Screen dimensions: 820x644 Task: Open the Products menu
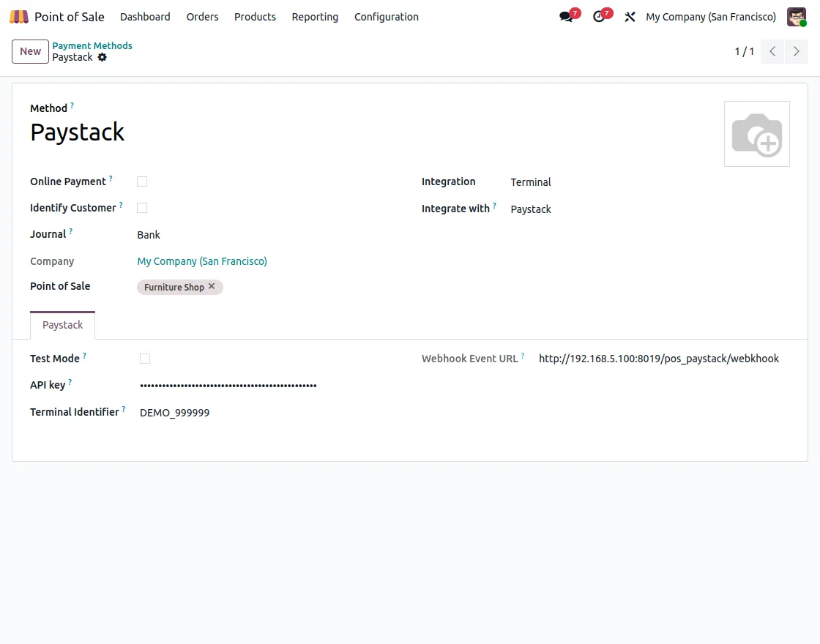pyautogui.click(x=255, y=17)
